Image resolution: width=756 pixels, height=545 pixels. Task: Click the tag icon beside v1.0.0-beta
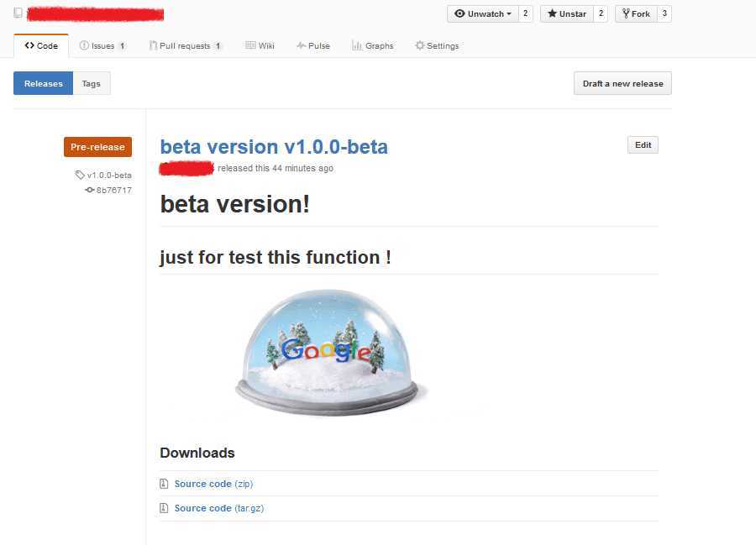(x=80, y=175)
